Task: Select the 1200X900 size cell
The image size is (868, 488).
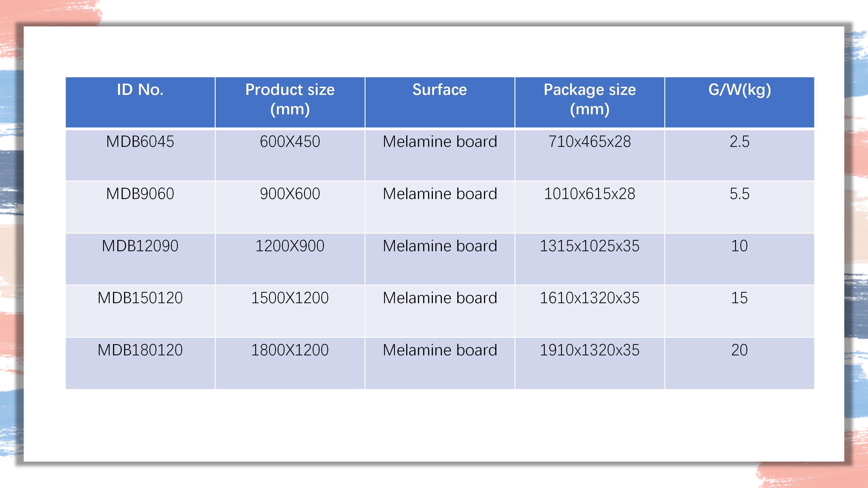Action: (x=290, y=259)
